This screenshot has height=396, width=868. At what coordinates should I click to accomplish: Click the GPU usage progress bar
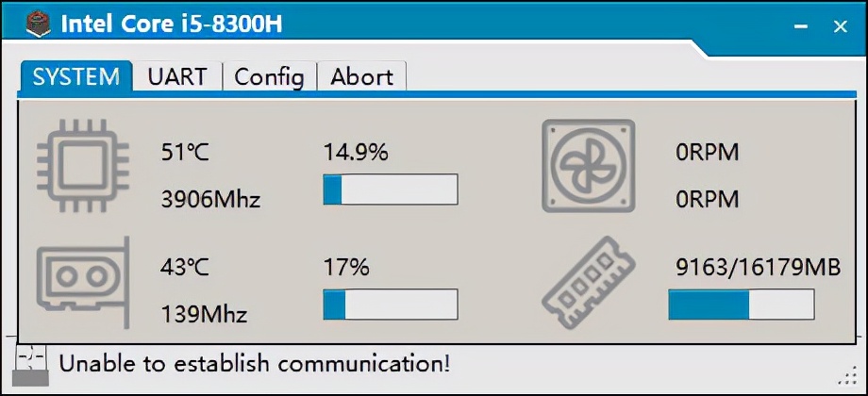390,305
